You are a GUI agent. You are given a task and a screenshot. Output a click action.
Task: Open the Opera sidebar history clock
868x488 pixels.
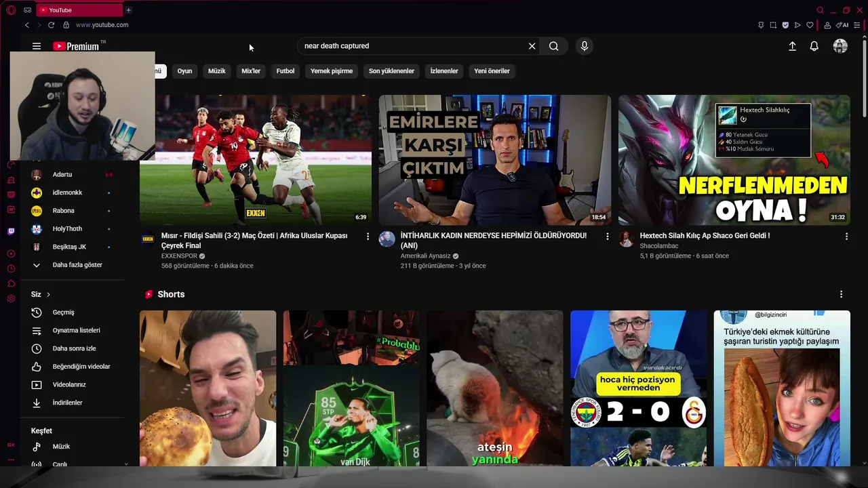coord(11,269)
